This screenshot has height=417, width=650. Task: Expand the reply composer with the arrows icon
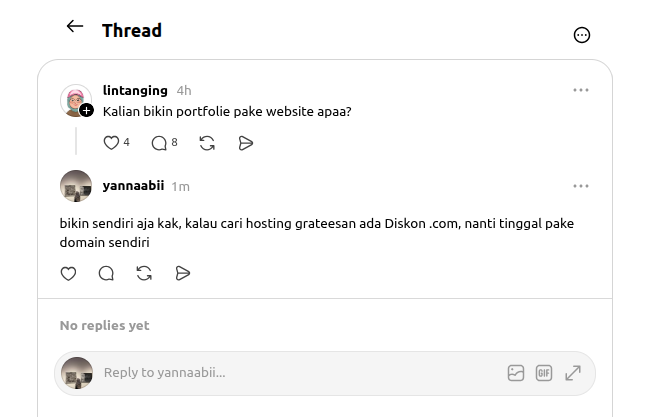tap(573, 373)
